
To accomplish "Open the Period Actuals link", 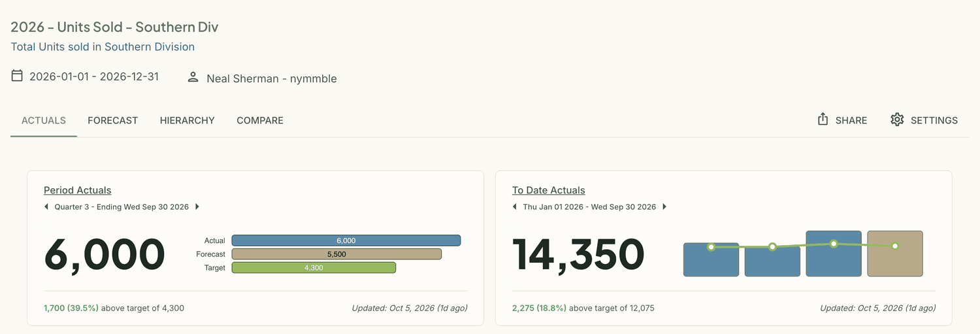I will 78,190.
